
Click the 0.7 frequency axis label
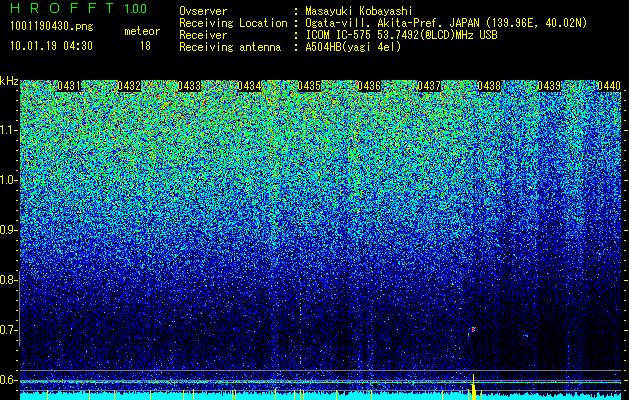click(8, 330)
